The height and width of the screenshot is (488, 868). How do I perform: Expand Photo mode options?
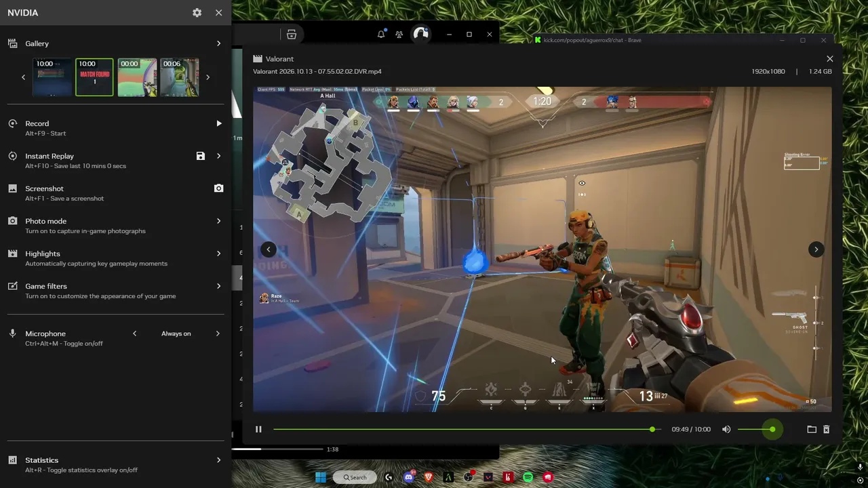pos(218,221)
